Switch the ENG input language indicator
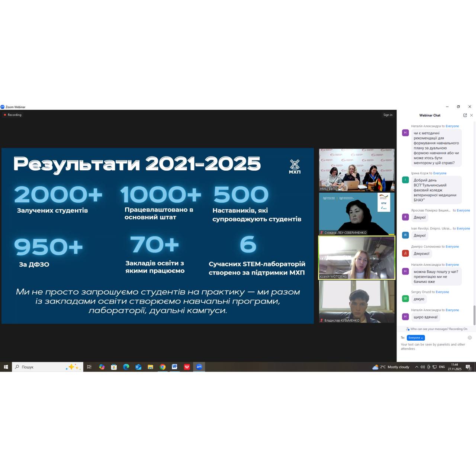 point(442,367)
